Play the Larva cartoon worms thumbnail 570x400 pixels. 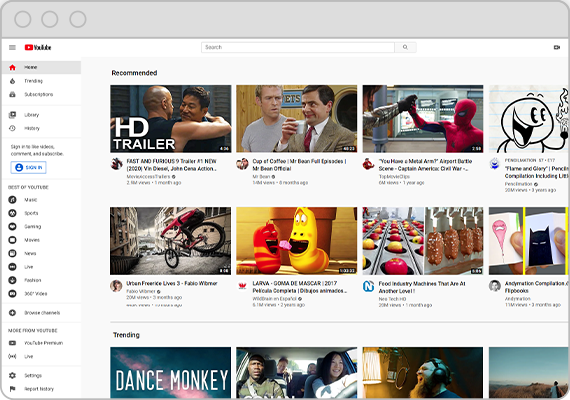point(297,241)
